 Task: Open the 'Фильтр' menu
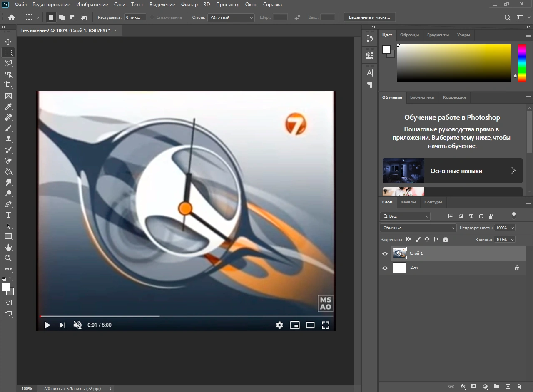point(189,5)
